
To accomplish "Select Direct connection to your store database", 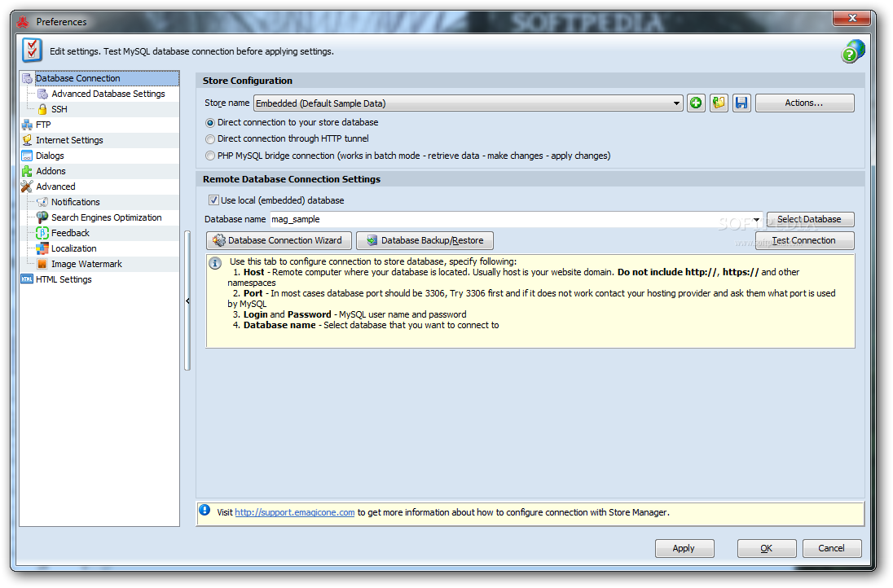I will (210, 123).
